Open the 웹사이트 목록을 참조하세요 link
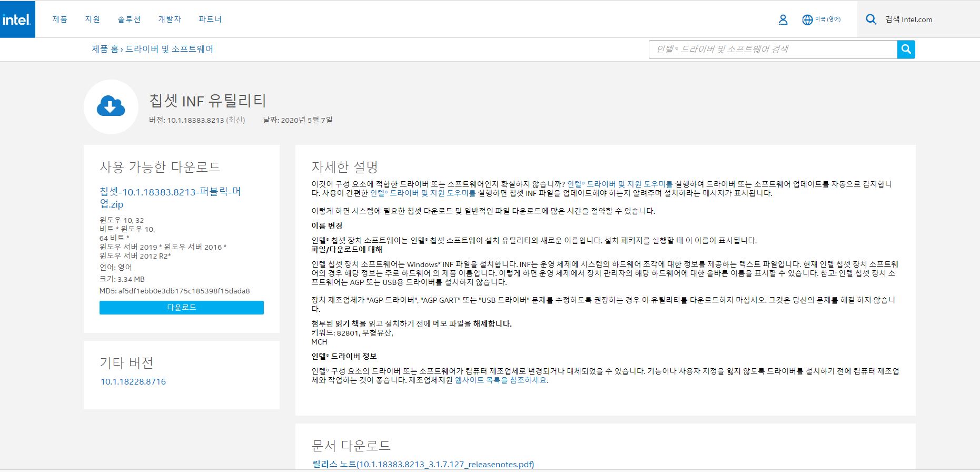 [x=501, y=380]
